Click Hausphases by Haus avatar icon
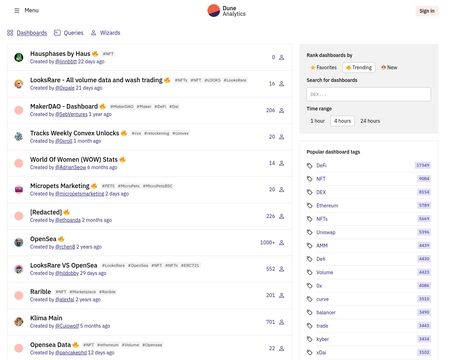 (x=19, y=57)
